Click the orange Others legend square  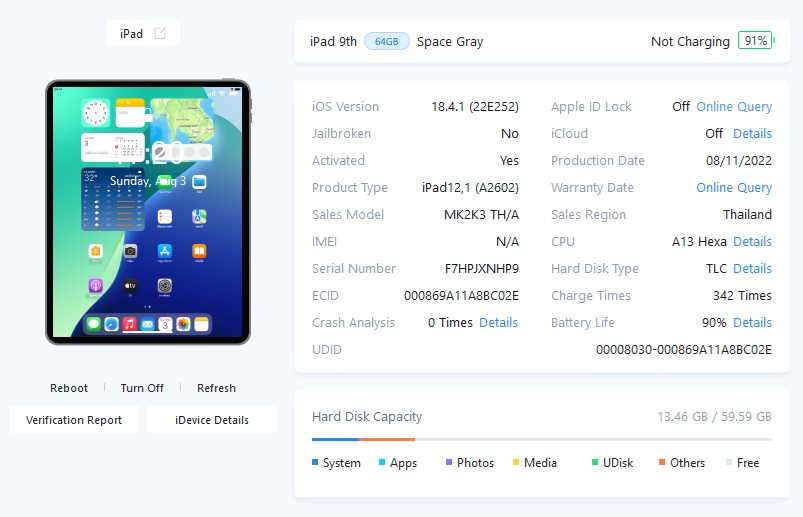pos(662,462)
